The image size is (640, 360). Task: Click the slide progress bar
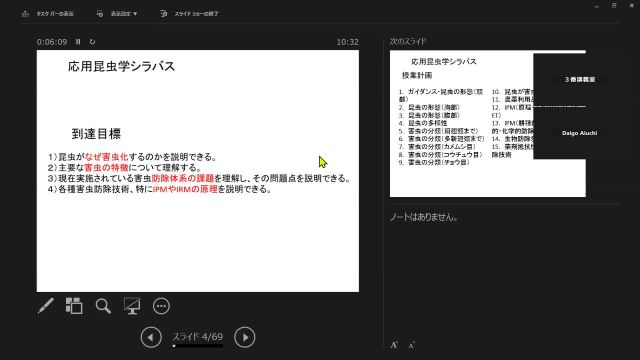click(198, 346)
